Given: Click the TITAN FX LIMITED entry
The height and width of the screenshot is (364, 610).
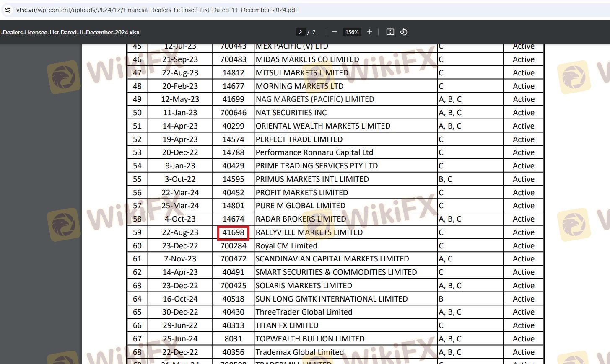Looking at the screenshot, I should coord(287,325).
